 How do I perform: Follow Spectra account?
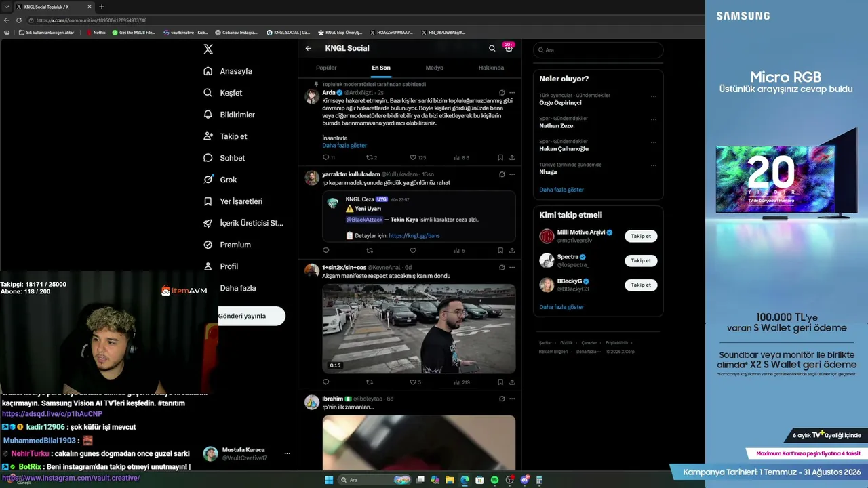[641, 260]
